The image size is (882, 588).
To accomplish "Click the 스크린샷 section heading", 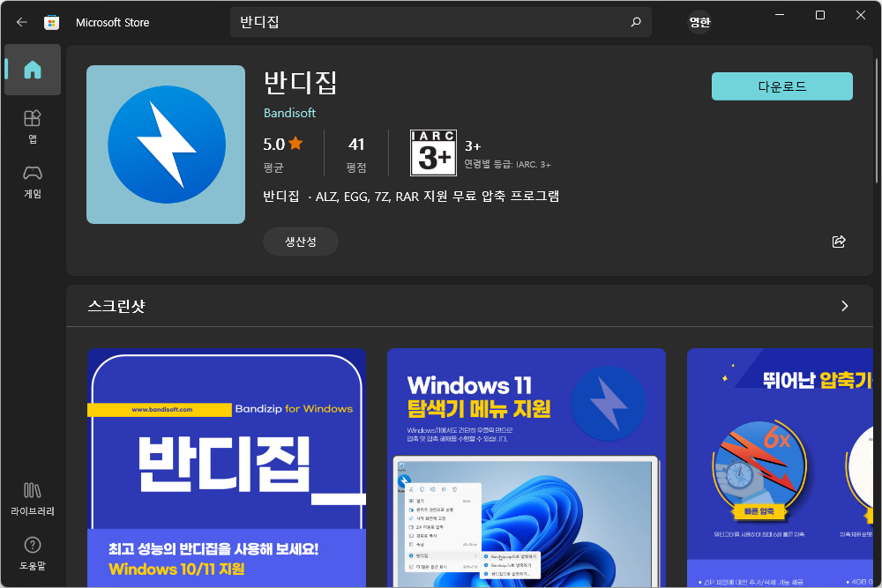I will pyautogui.click(x=116, y=306).
